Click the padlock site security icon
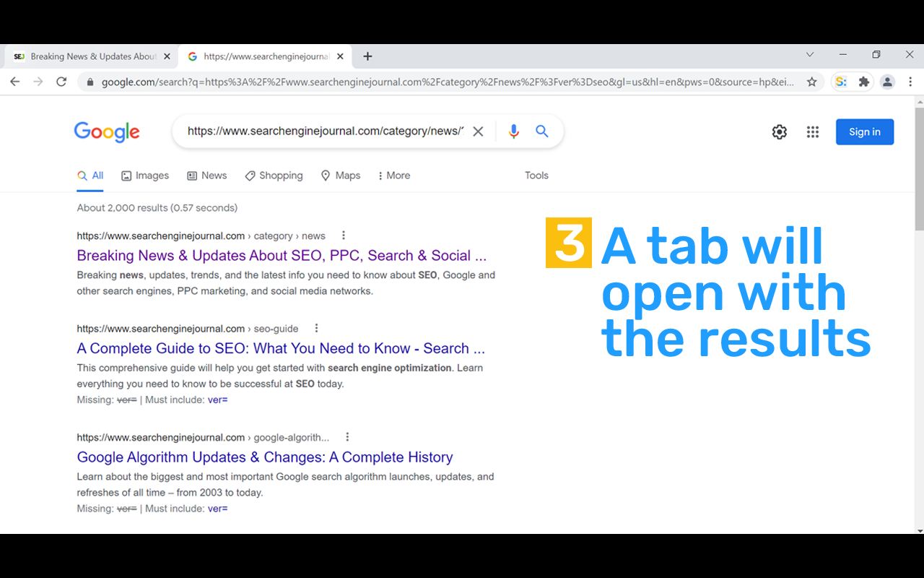This screenshot has height=578, width=924. pyautogui.click(x=90, y=82)
